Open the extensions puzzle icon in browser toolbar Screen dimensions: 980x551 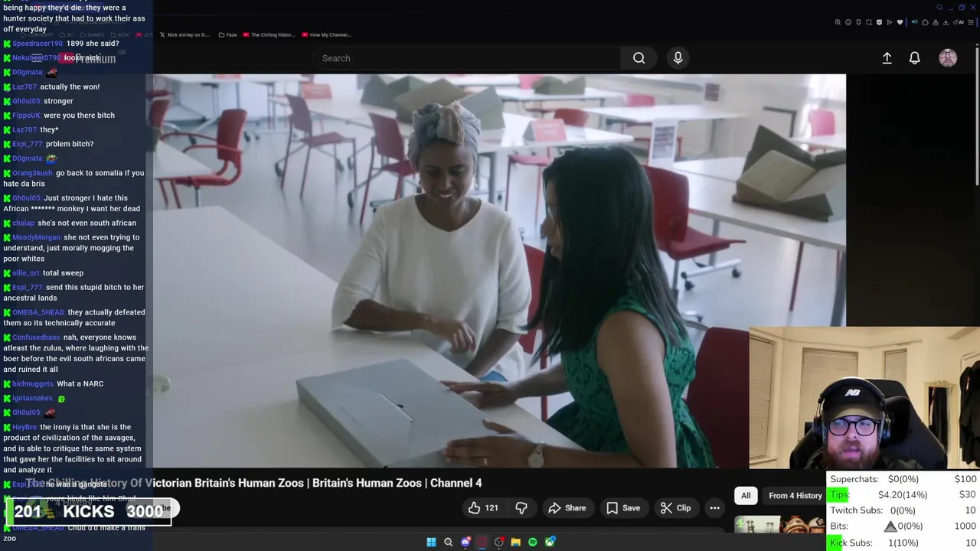coord(925,22)
